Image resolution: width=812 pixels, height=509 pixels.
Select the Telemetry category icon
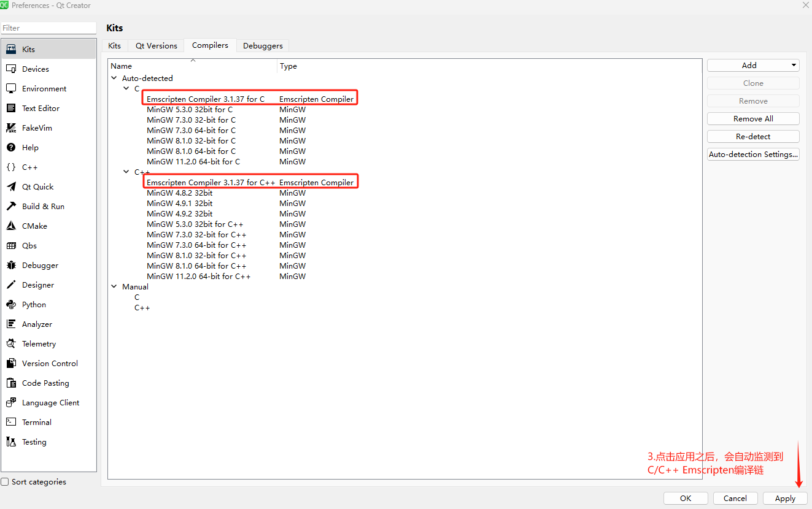(x=11, y=343)
